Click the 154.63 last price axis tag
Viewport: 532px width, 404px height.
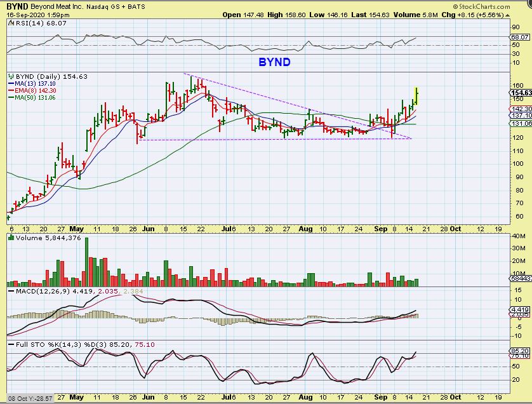521,93
